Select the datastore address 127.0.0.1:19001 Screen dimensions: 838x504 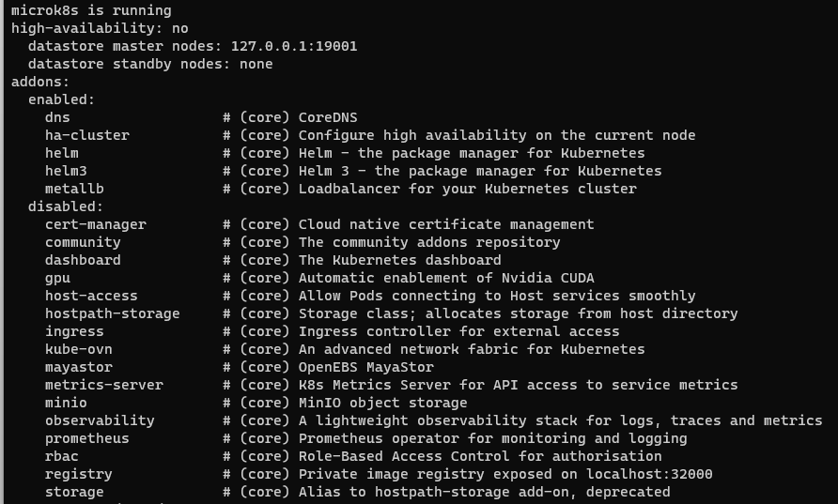(x=294, y=46)
